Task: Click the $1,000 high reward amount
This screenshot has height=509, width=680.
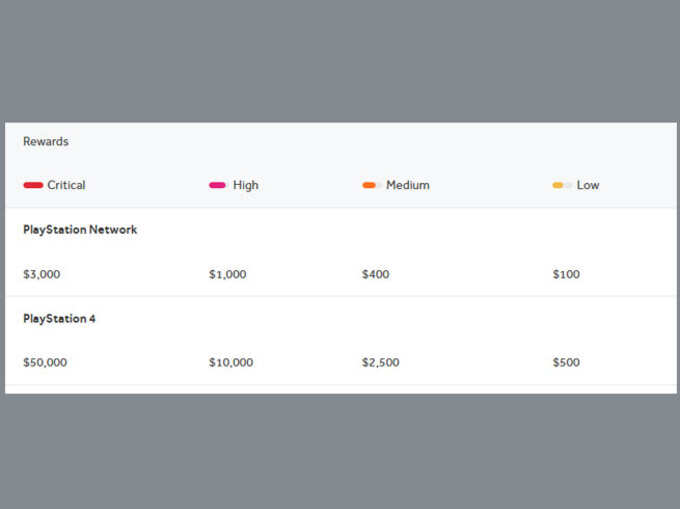Action: point(227,274)
